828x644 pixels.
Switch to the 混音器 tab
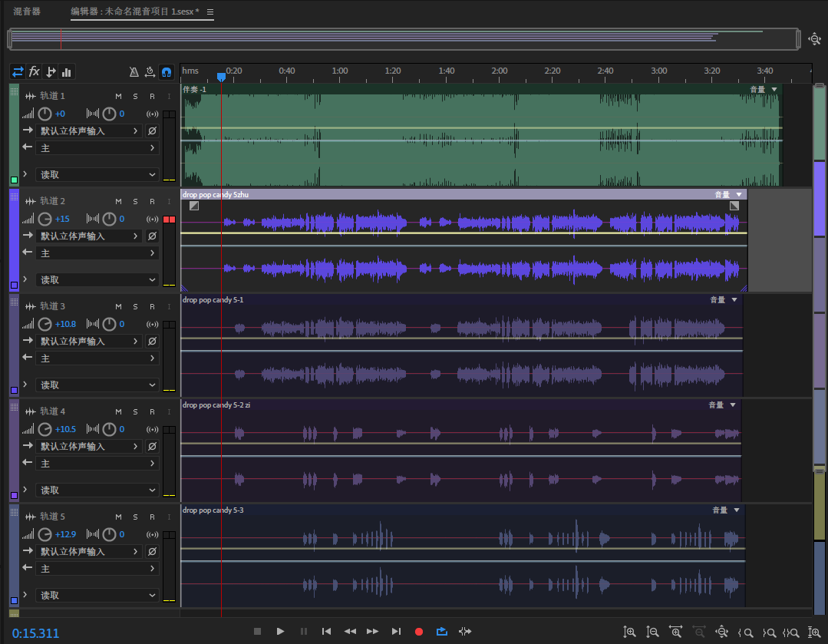(27, 12)
